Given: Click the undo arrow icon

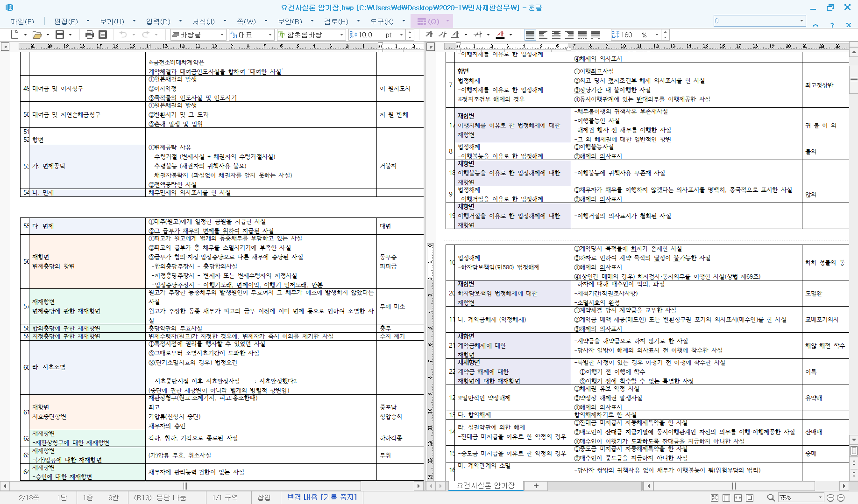Looking at the screenshot, I should tap(123, 35).
